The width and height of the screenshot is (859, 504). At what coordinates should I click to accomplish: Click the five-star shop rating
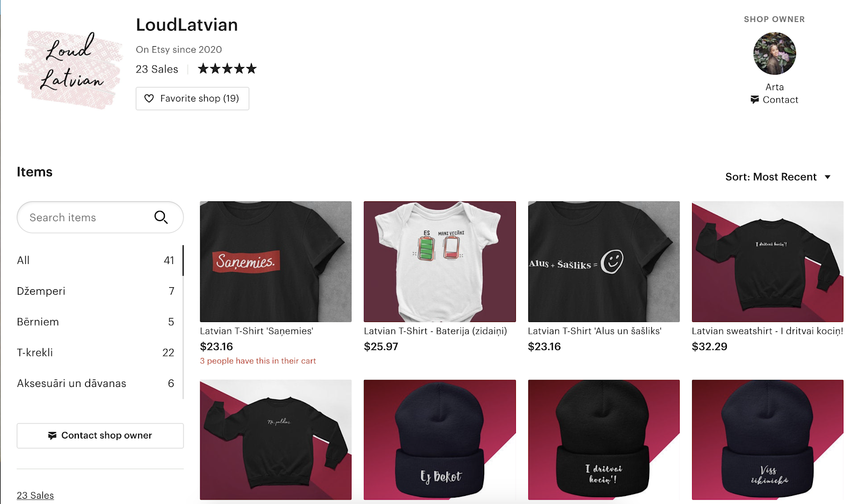pyautogui.click(x=227, y=69)
